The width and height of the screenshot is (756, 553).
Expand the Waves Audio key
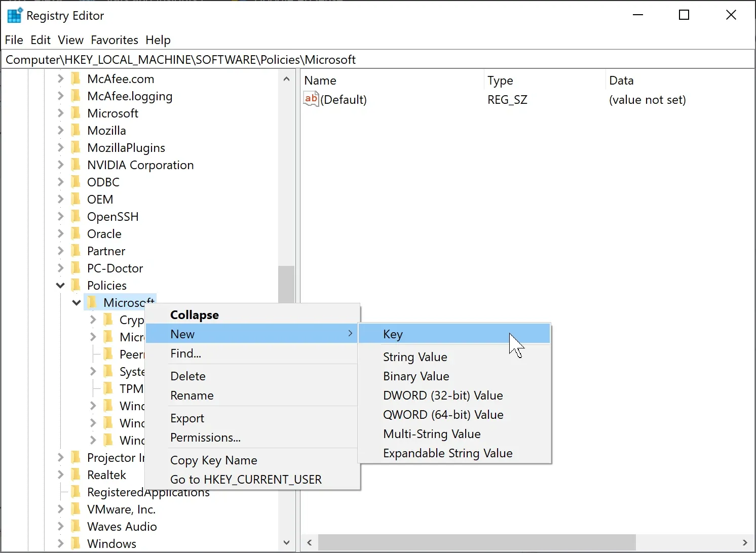(x=61, y=526)
